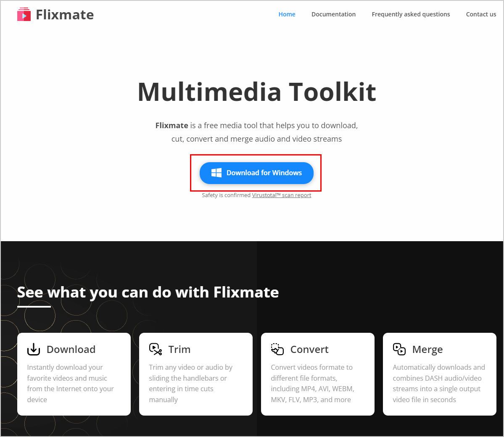Click the Merge feature icon

point(399,349)
